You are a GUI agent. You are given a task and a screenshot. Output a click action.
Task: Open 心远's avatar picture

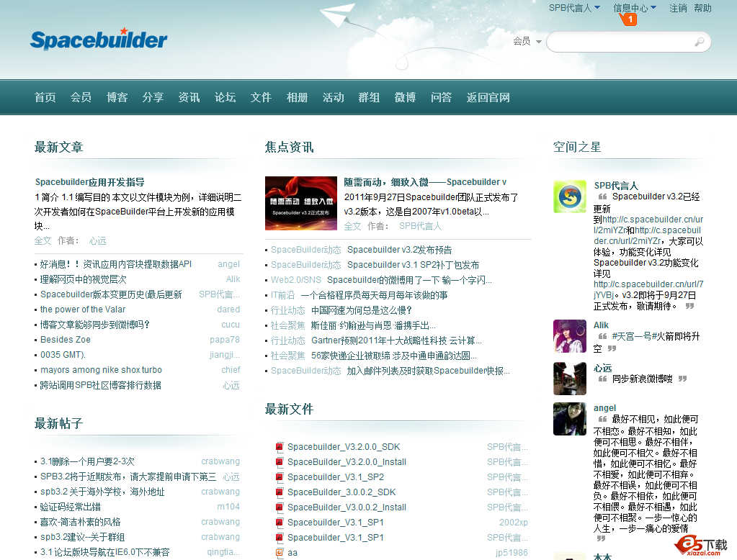[570, 379]
